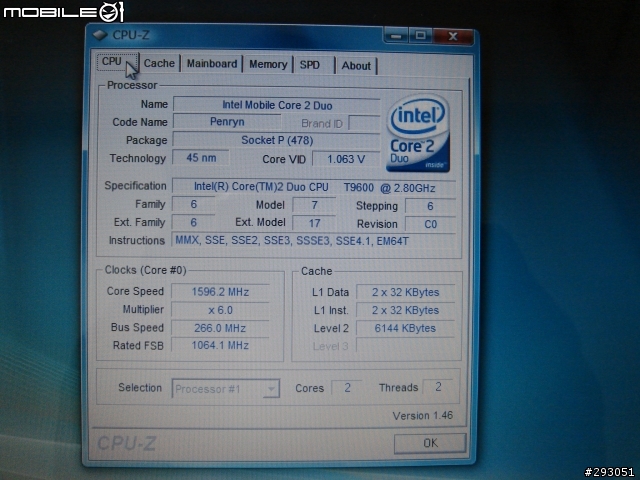Click the Ext. Model value 17
Viewport: 640px width, 480px height.
click(314, 223)
